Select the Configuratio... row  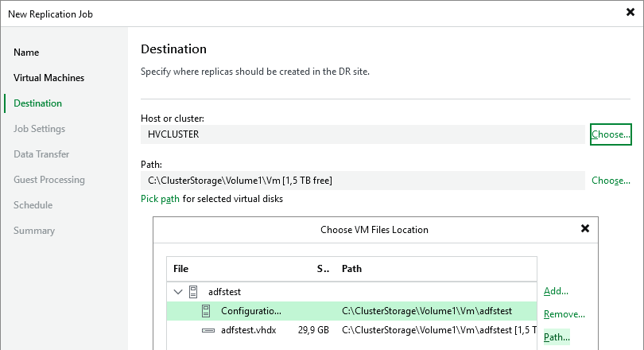coord(351,311)
